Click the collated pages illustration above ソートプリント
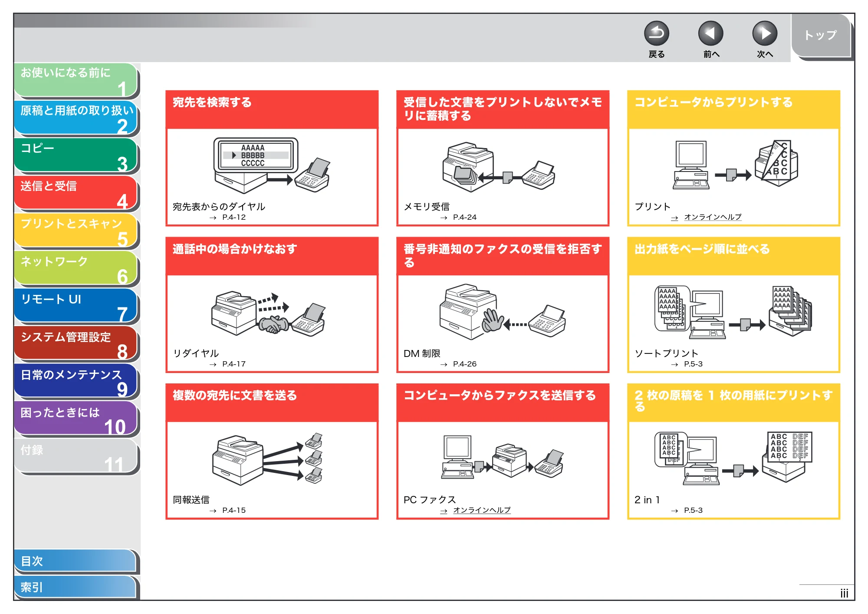 click(733, 313)
